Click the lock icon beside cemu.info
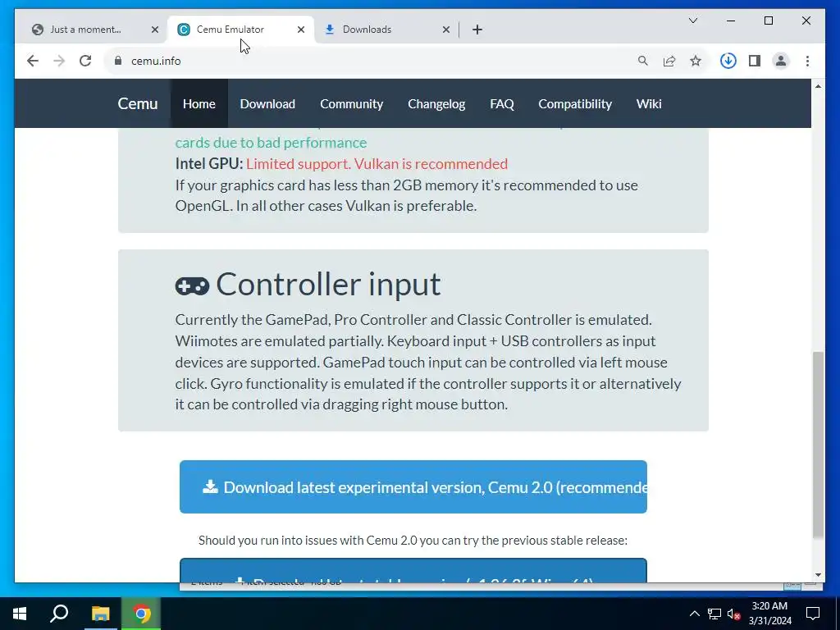 coord(118,61)
